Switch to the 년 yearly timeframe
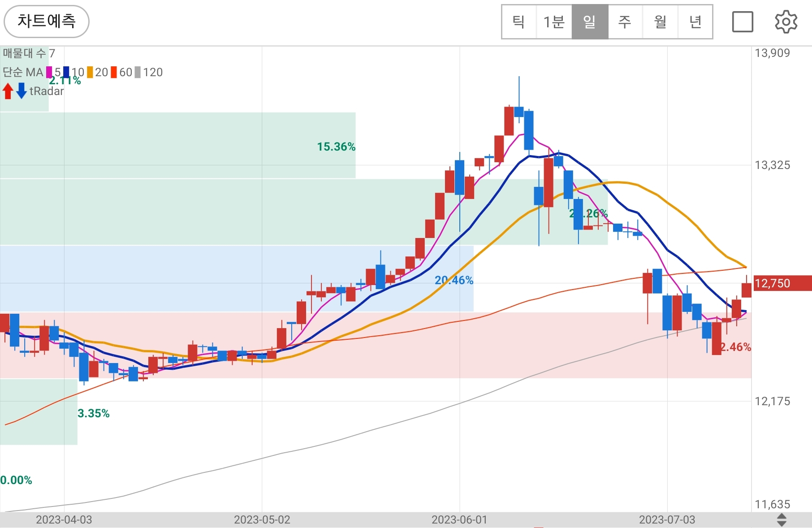Viewport: 812px width, 528px height. pos(695,22)
